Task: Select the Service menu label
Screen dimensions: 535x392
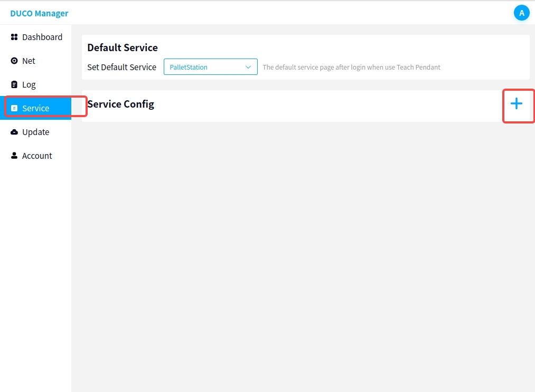Action: [x=35, y=108]
